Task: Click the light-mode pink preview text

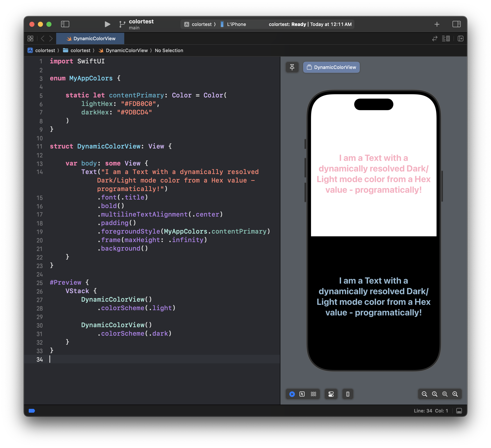Action: point(374,174)
